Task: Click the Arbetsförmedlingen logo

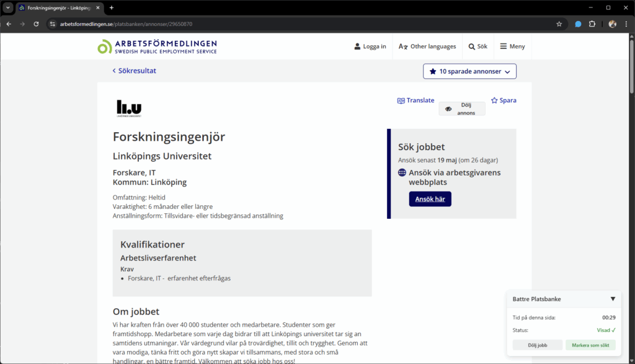Action: point(157,47)
